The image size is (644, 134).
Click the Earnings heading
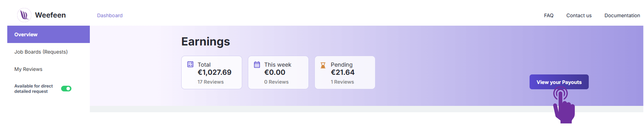click(x=206, y=41)
